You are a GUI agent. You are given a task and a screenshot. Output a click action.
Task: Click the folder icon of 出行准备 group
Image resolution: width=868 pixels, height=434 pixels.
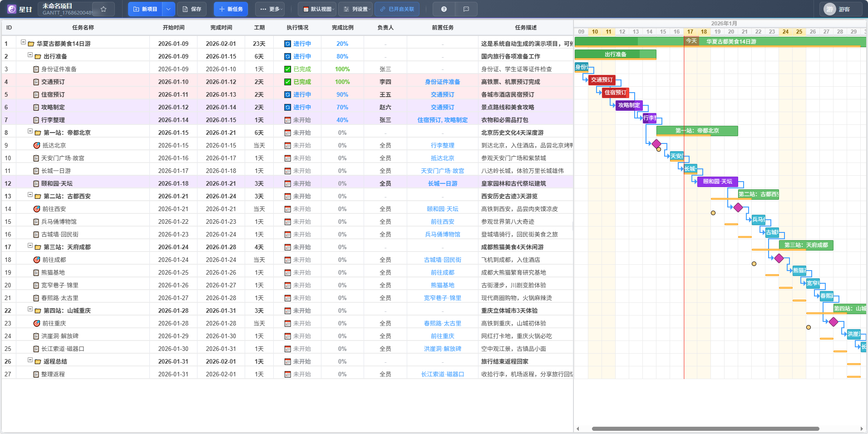tap(37, 56)
